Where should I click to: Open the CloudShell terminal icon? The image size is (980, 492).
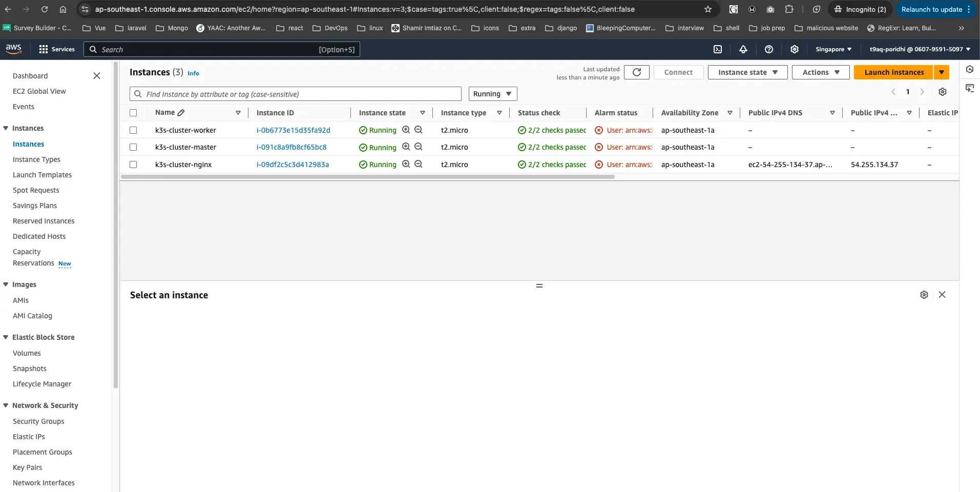point(717,49)
